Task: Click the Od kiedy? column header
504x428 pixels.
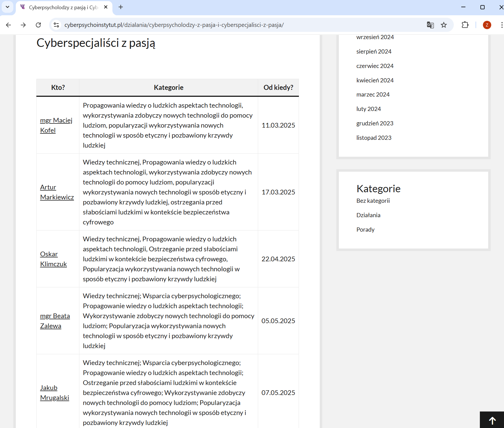Action: (x=278, y=88)
